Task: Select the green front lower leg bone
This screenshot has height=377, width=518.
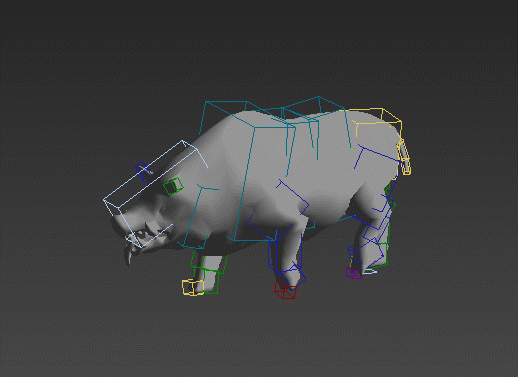Action: (x=209, y=273)
